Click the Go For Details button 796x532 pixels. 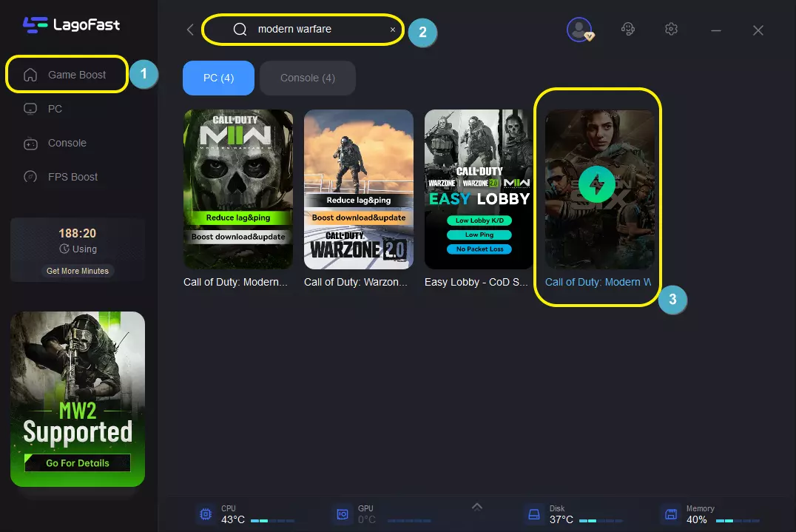tap(78, 463)
